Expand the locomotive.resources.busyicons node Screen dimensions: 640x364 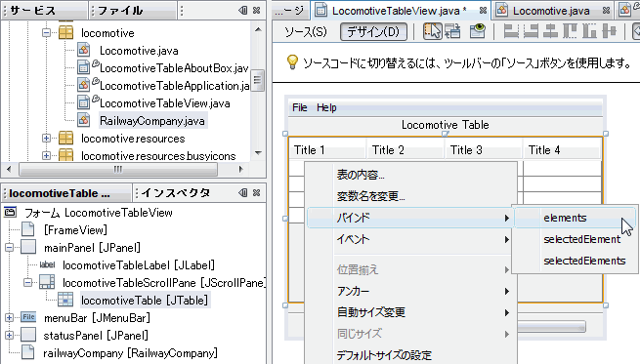pyautogui.click(x=47, y=156)
